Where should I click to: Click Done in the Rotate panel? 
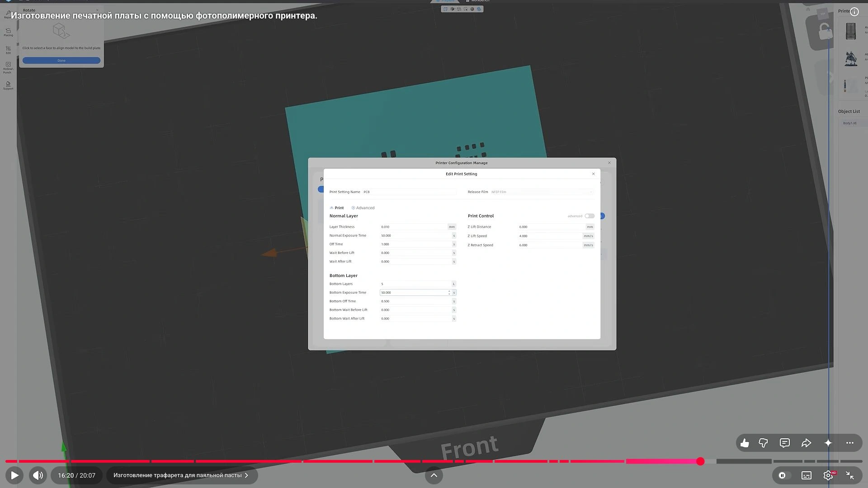[x=61, y=61]
